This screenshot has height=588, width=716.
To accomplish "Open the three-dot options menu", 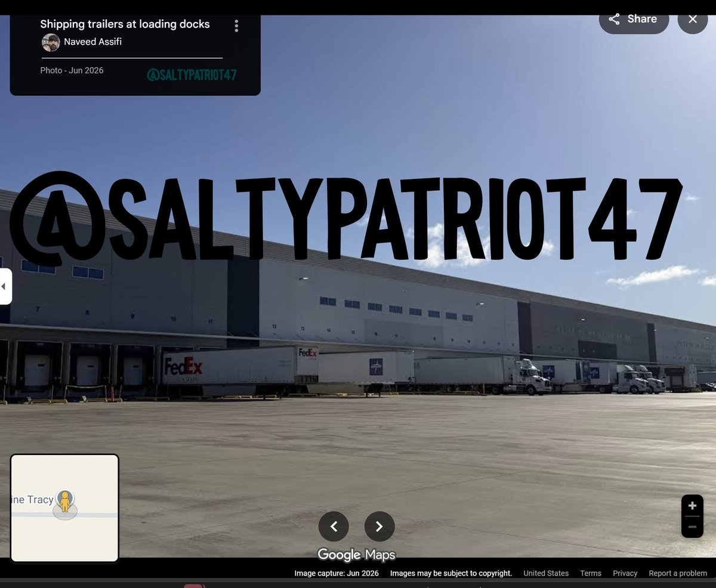I will (x=236, y=26).
